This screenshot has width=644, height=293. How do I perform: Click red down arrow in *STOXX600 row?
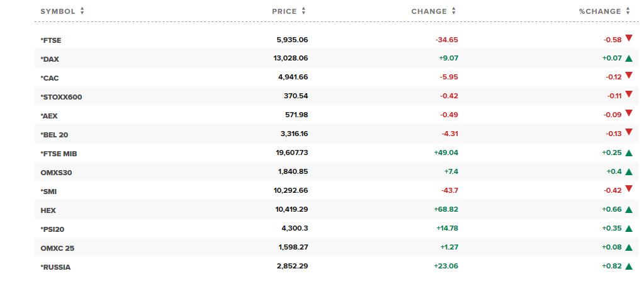point(628,94)
